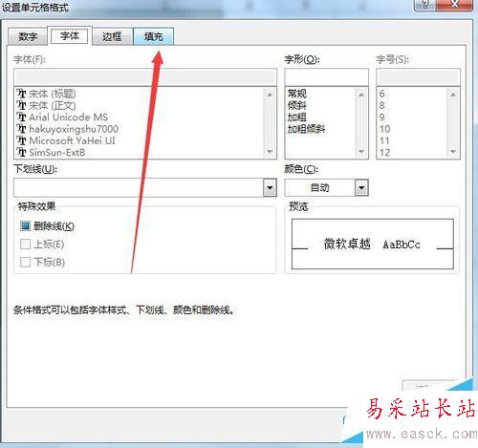The height and width of the screenshot is (448, 478).
Task: Open the 填充 tab
Action: [153, 36]
